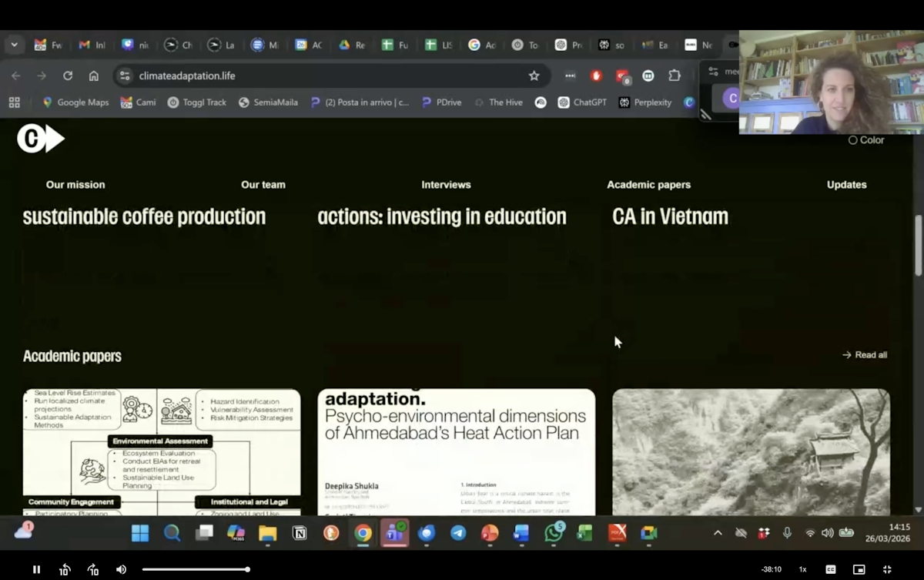Open the sustainable coffee production article
The width and height of the screenshot is (924, 580).
pos(144,216)
